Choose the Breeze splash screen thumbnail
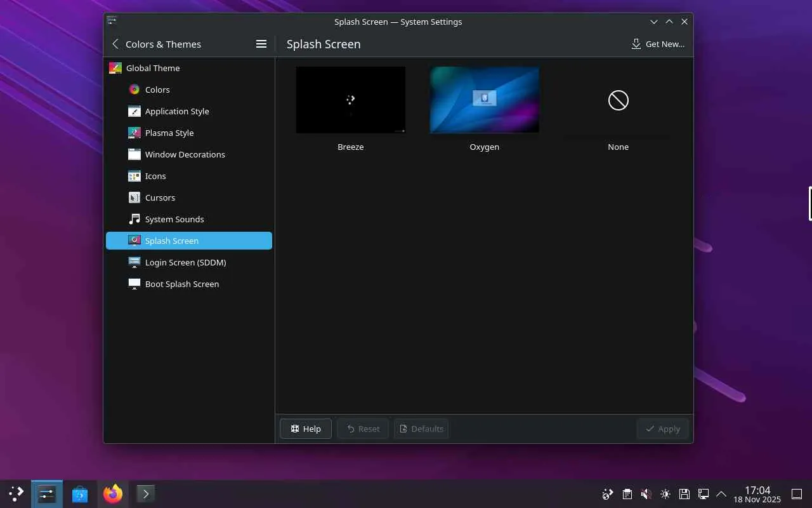The image size is (812, 508). click(x=351, y=100)
